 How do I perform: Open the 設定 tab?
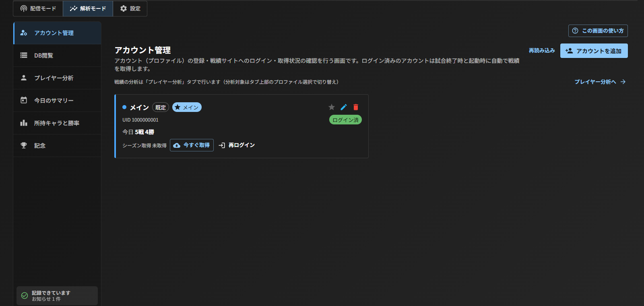[x=130, y=8]
